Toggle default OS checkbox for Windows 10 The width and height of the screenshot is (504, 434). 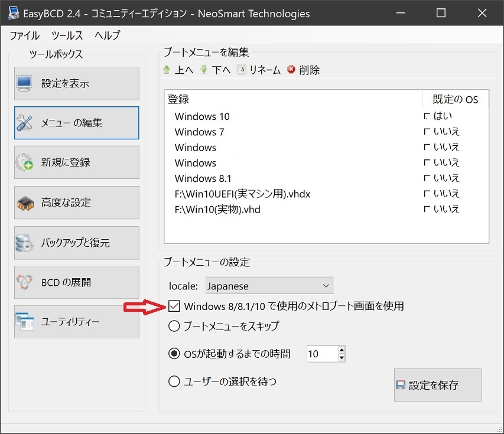(x=427, y=116)
